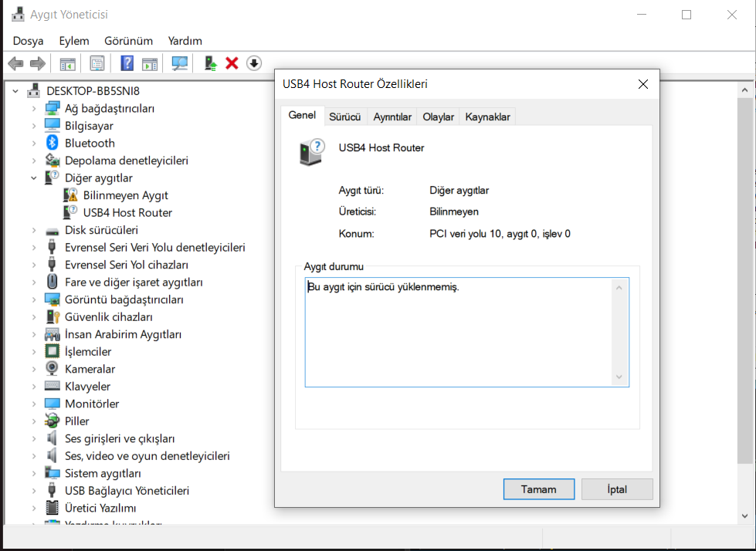Collapse the Diğer aygıtlar category

pyautogui.click(x=34, y=177)
